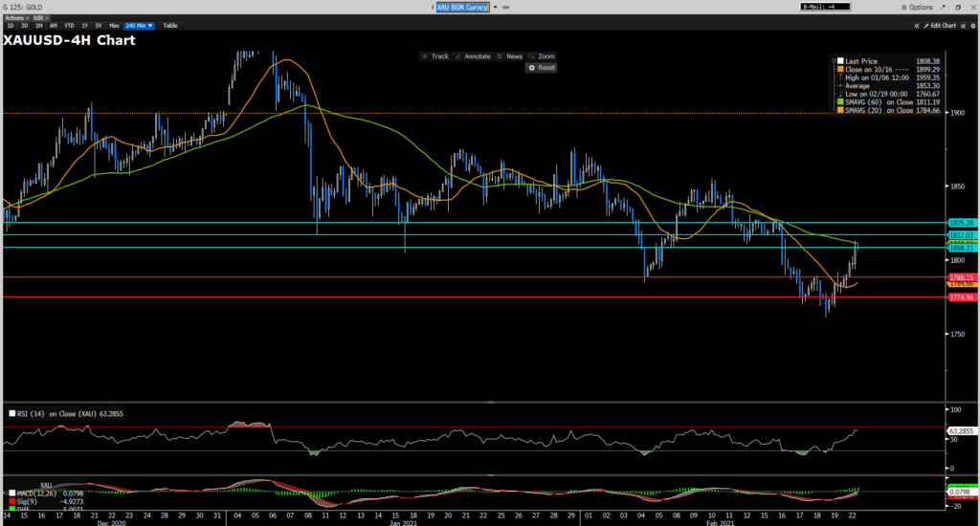Open the Options menu label
The width and height of the screenshot is (980, 526).
(921, 8)
